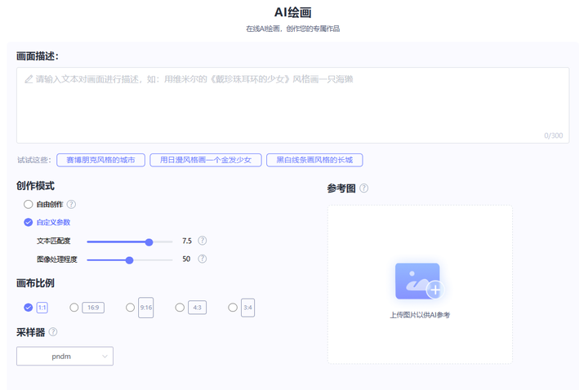Choose the 3:4 canvas ratio radio
Screen dimensions: 588x390
coord(233,308)
